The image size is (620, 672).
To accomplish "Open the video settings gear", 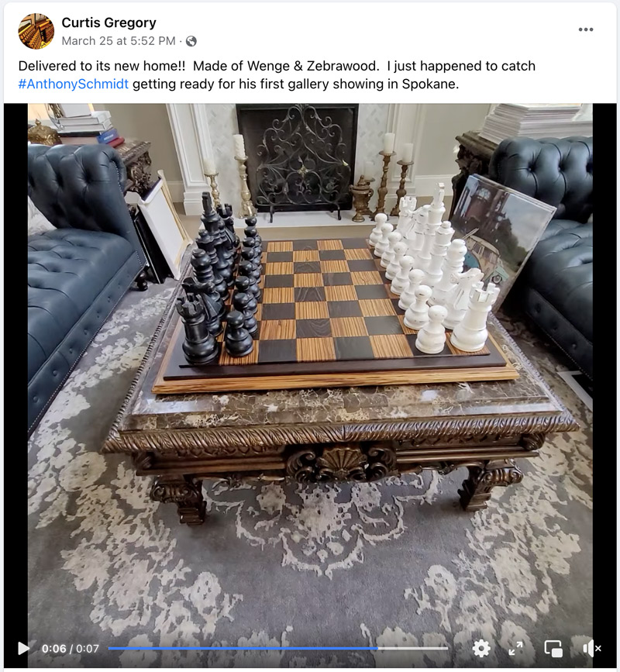I will click(481, 649).
